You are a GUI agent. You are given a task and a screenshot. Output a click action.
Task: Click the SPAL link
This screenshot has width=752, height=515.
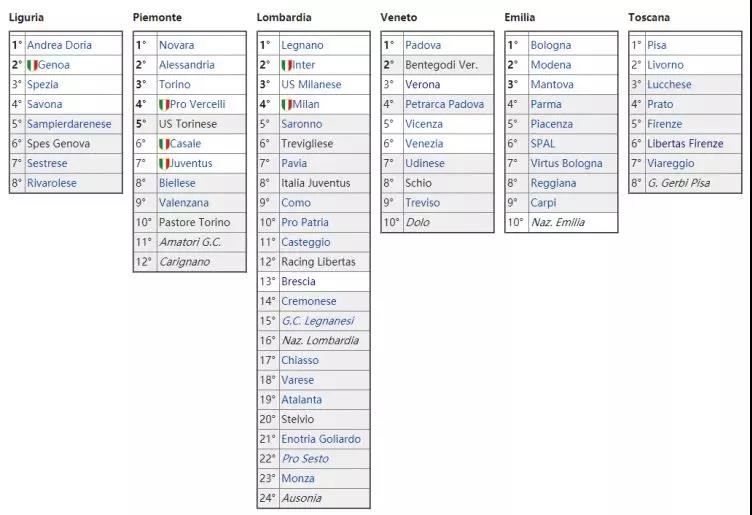point(543,144)
